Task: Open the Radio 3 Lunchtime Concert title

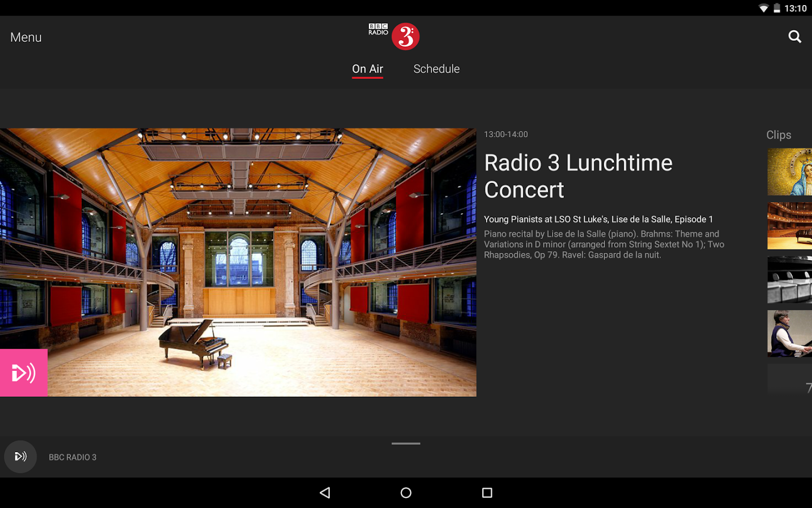Action: pos(579,176)
